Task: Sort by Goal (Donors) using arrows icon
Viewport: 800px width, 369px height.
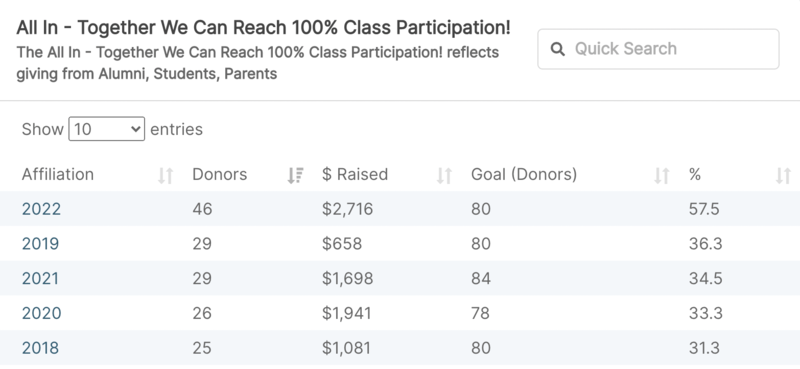Action: pos(662,175)
